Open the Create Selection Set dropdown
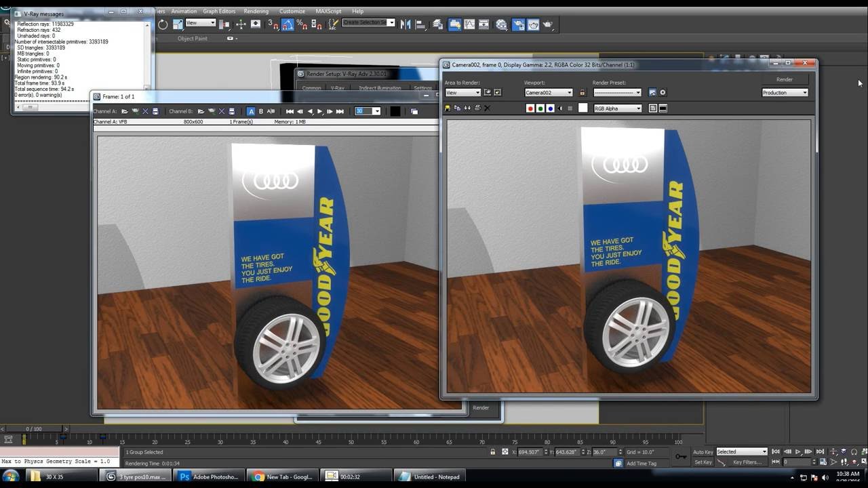Image resolution: width=868 pixels, height=488 pixels. pos(368,22)
